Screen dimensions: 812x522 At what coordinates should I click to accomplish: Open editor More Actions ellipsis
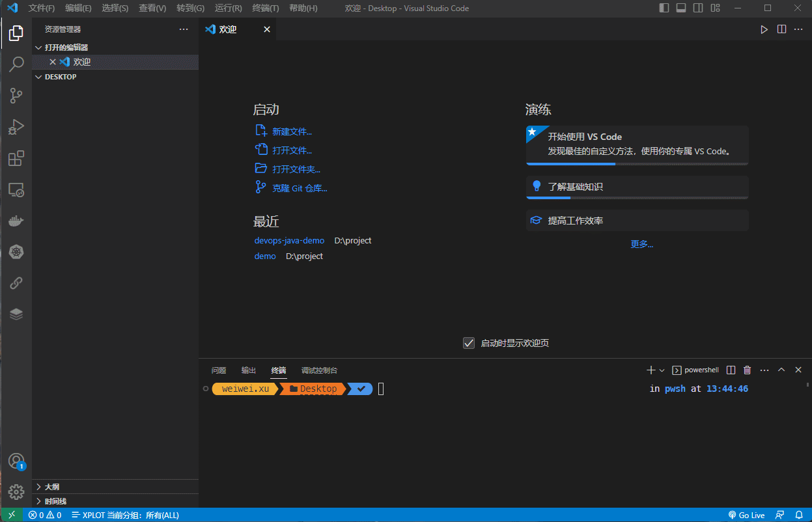798,29
